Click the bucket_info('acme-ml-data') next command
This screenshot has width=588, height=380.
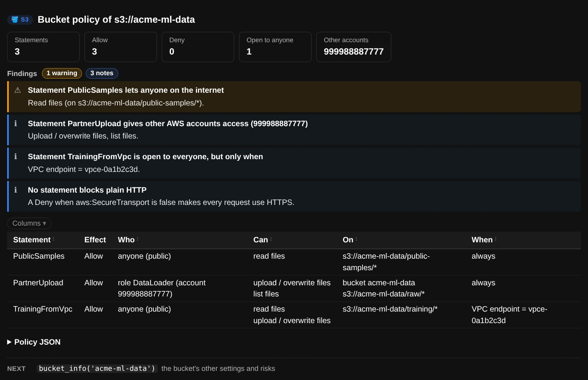pyautogui.click(x=97, y=368)
